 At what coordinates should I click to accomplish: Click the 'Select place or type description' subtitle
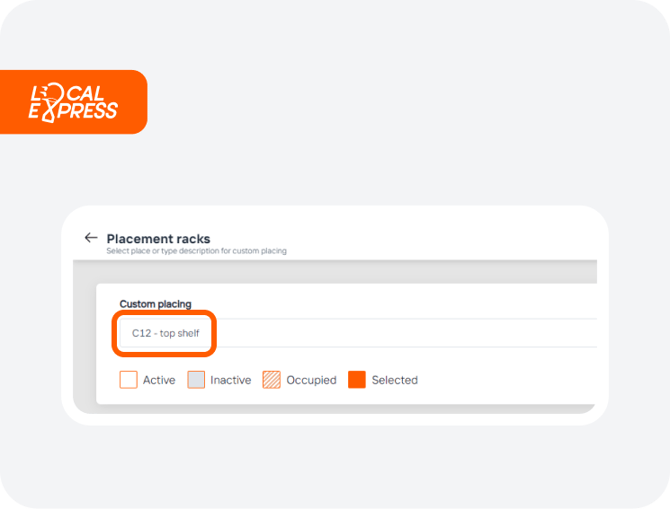(196, 251)
